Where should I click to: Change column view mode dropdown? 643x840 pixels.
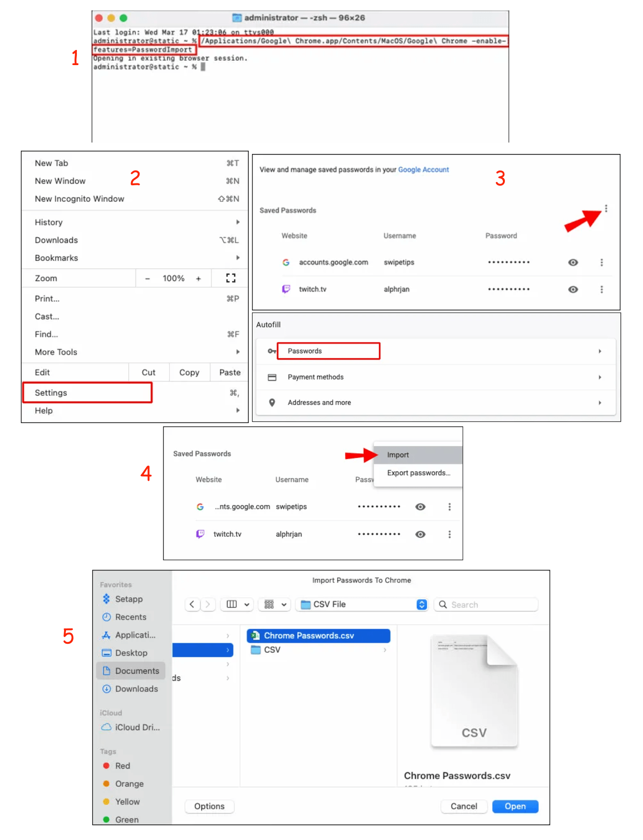pos(237,604)
